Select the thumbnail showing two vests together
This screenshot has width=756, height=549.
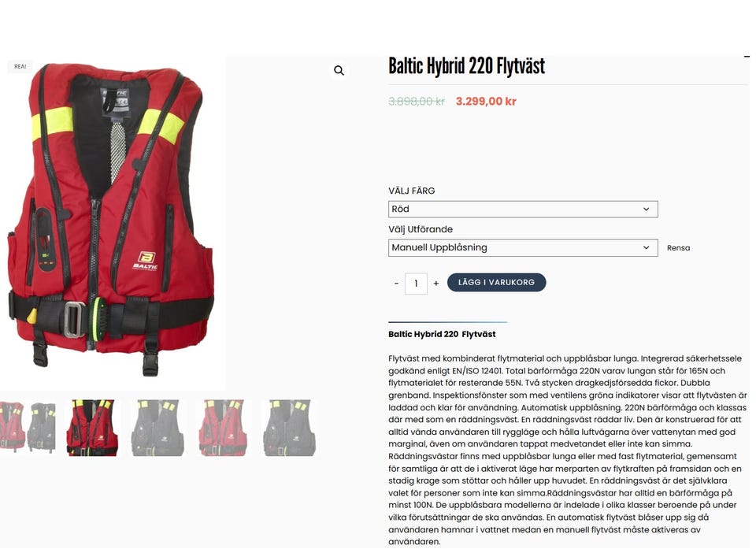(x=28, y=428)
